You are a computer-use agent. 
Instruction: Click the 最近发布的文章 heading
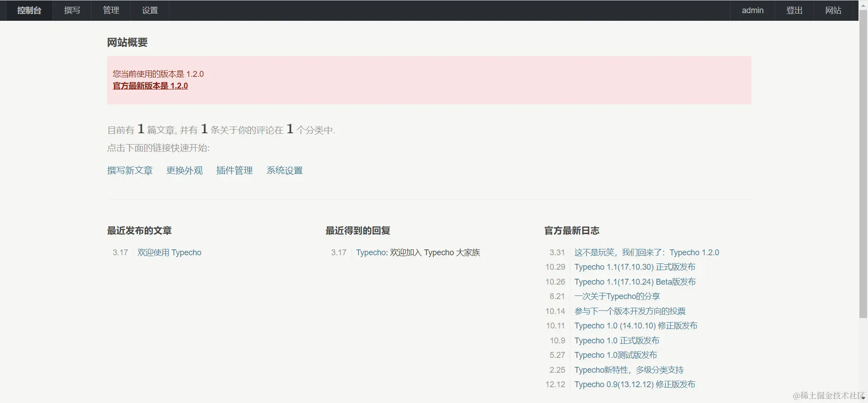[139, 230]
